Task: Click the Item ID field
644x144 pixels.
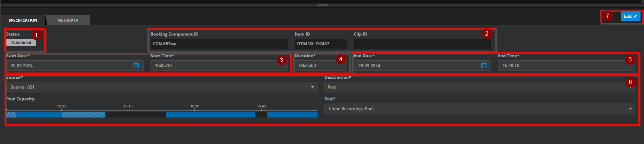Action: (320, 44)
